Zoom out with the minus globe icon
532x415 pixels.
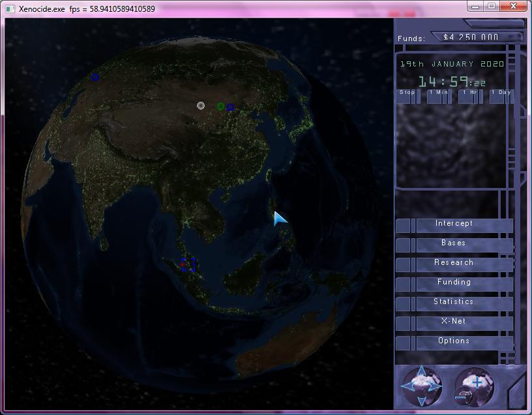(462, 397)
